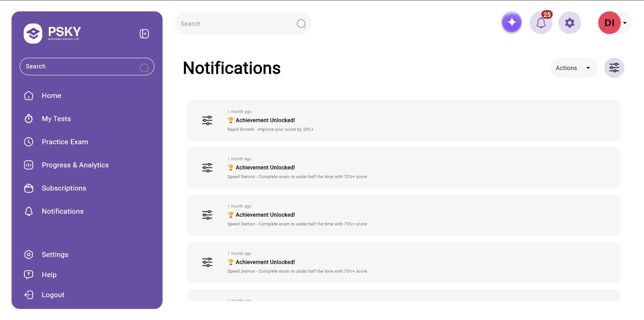Open Settings from the sidebar

[55, 255]
